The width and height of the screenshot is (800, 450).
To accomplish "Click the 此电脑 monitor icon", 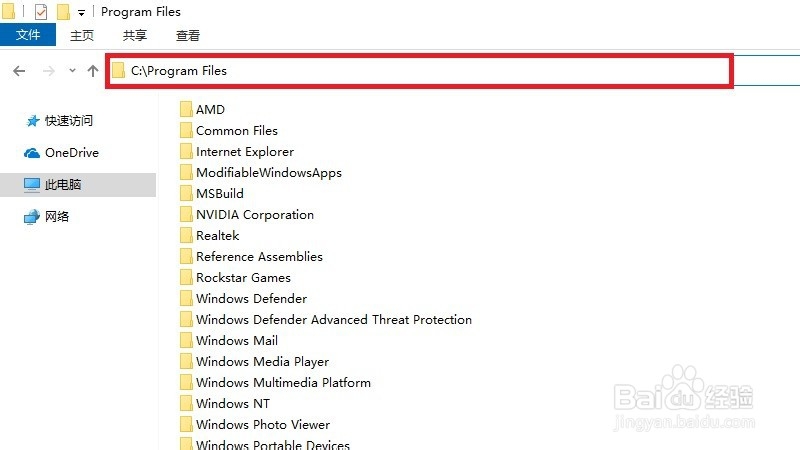I will click(32, 185).
